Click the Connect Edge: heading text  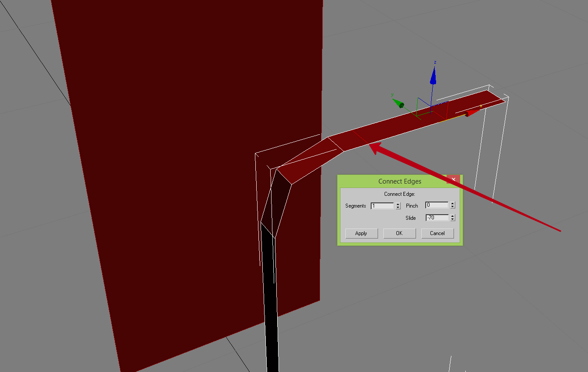coord(399,194)
